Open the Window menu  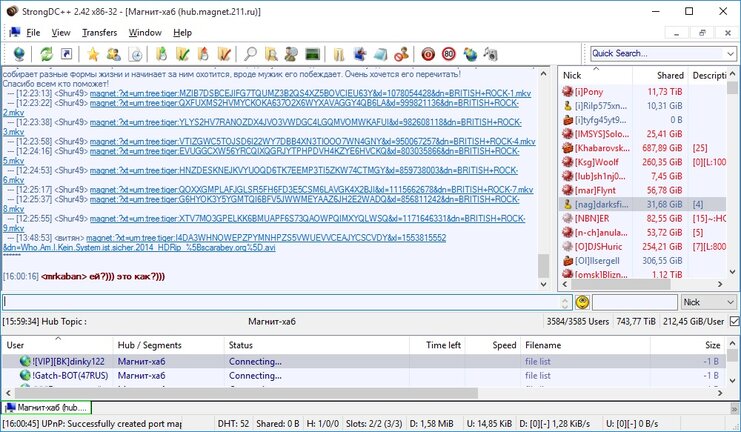pos(145,32)
